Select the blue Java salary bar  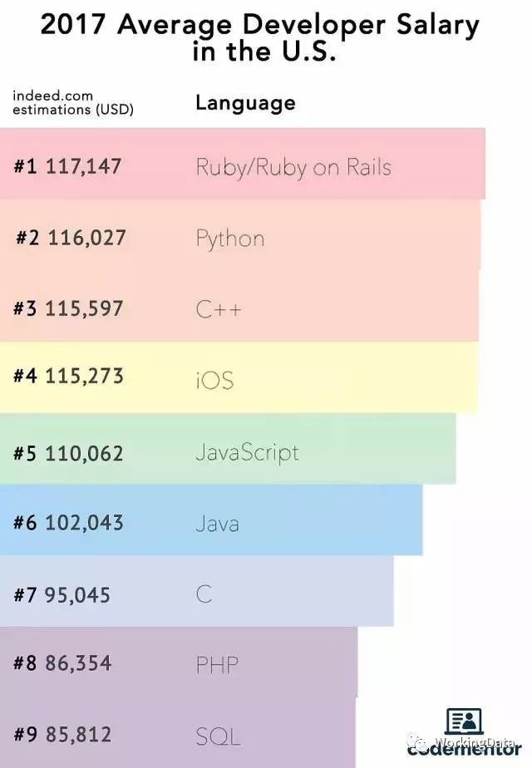[211, 519]
